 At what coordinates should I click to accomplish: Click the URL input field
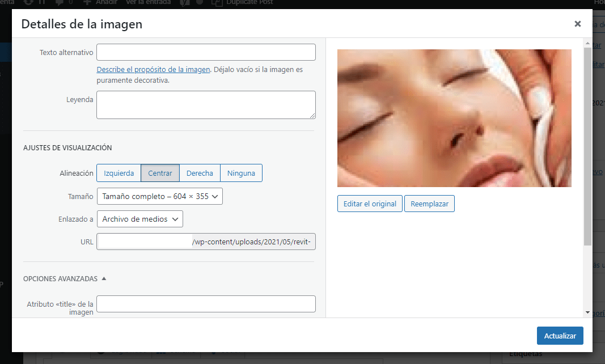(x=206, y=242)
